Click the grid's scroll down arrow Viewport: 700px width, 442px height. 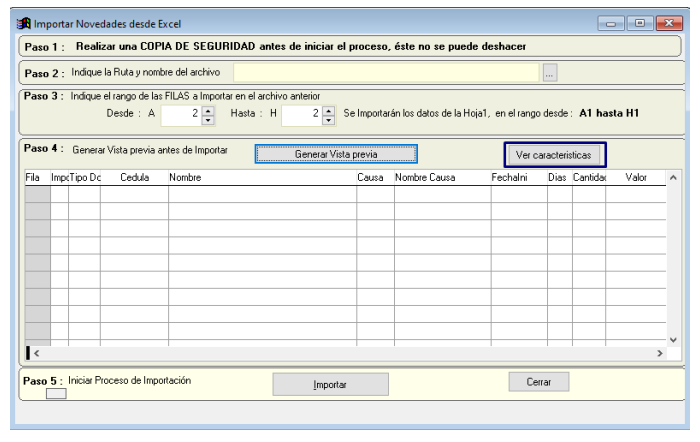point(673,340)
